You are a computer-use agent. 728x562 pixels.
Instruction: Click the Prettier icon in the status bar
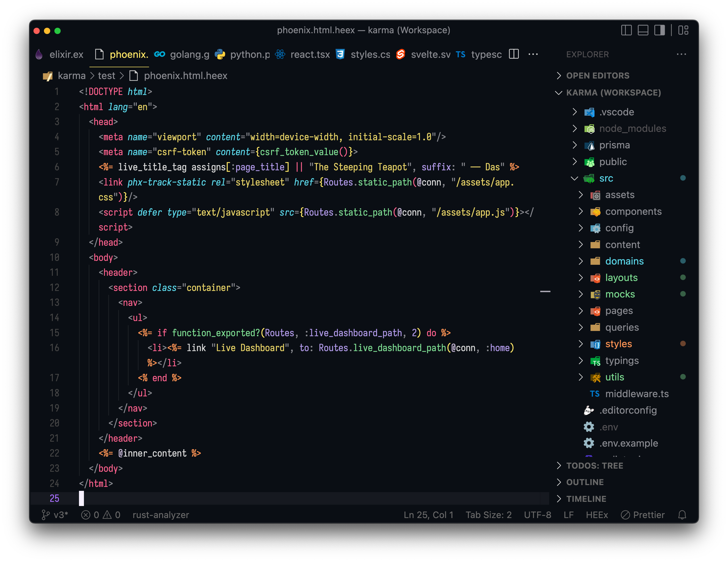626,515
